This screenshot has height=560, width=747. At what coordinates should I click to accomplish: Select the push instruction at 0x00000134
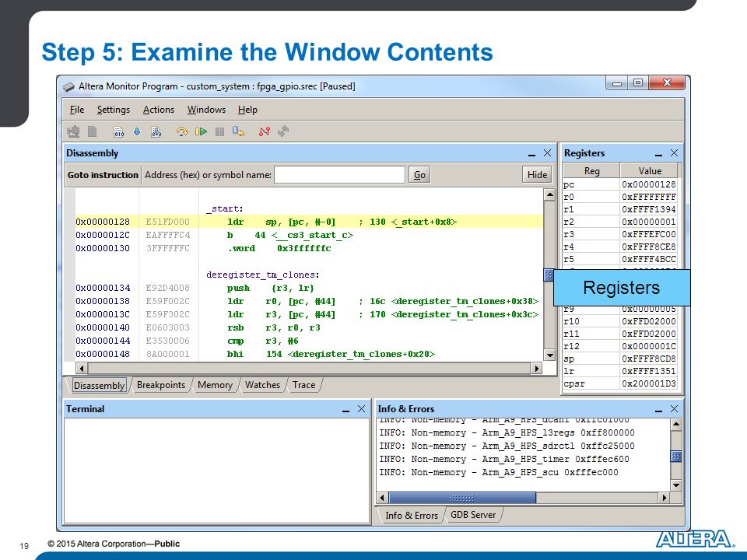(x=309, y=288)
